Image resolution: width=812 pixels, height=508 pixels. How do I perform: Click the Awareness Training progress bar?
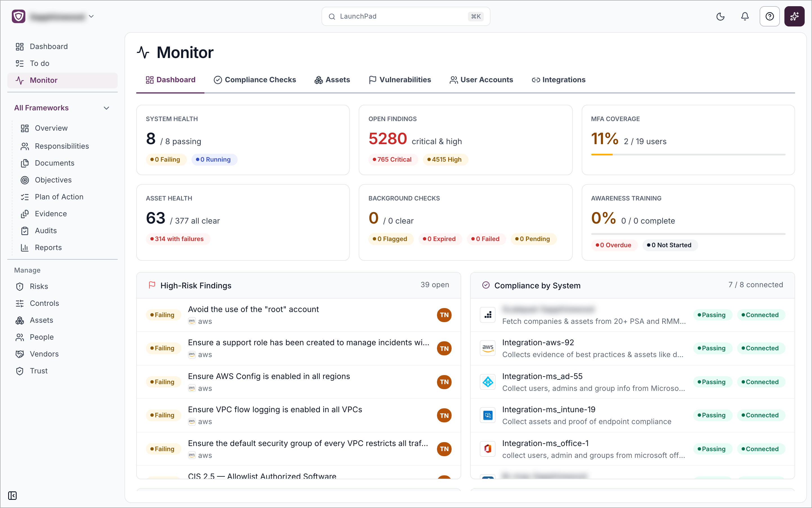688,234
